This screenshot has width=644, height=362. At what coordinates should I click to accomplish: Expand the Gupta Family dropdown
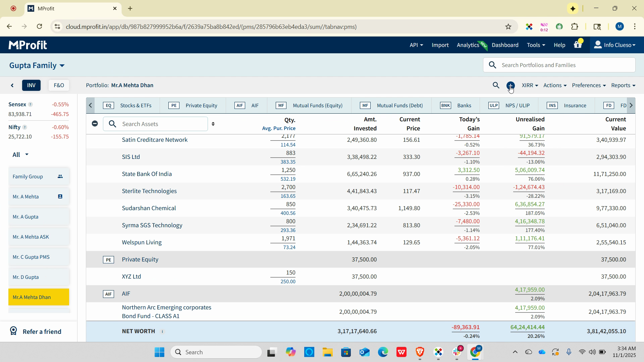pos(37,65)
